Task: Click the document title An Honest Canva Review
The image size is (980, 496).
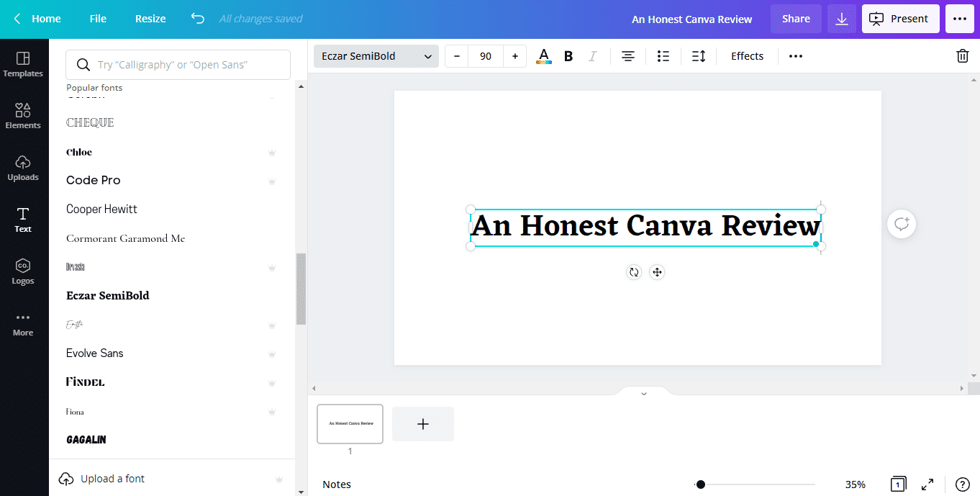Action: click(x=692, y=19)
